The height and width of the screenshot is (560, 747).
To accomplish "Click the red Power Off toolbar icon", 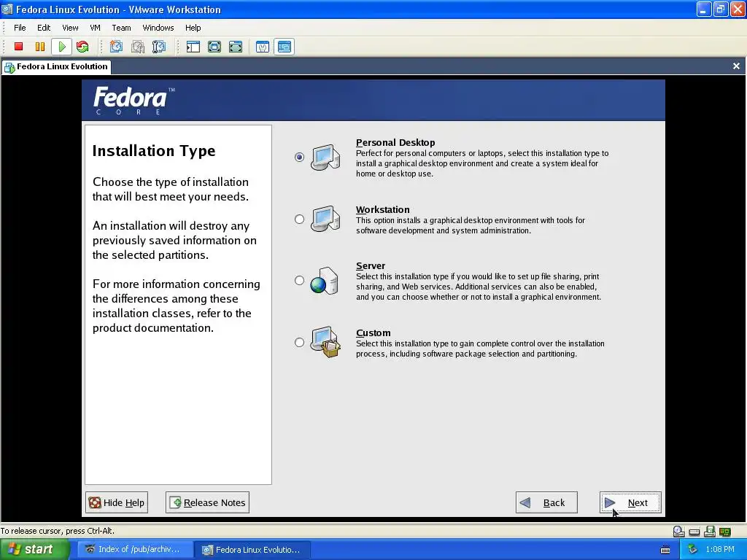I will point(18,47).
